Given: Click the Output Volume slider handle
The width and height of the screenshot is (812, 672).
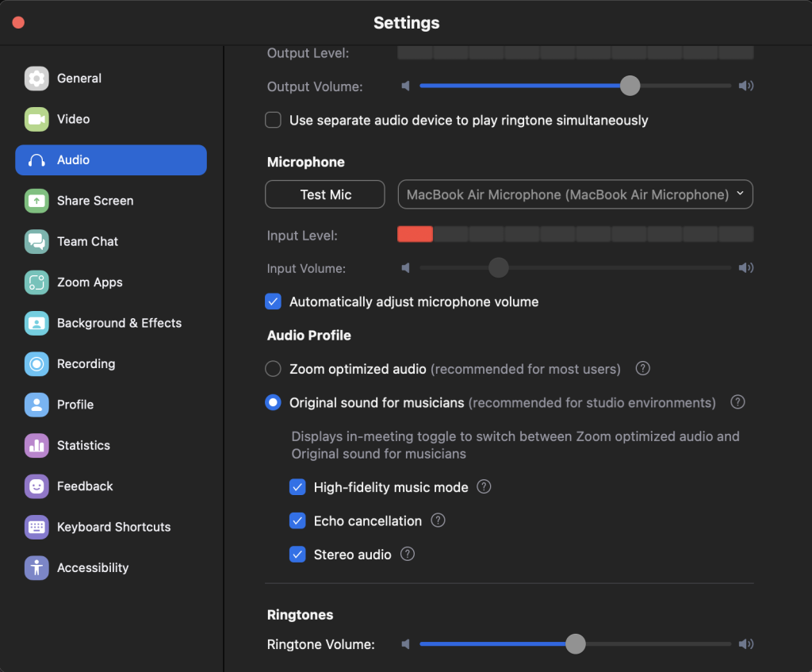Looking at the screenshot, I should 630,86.
